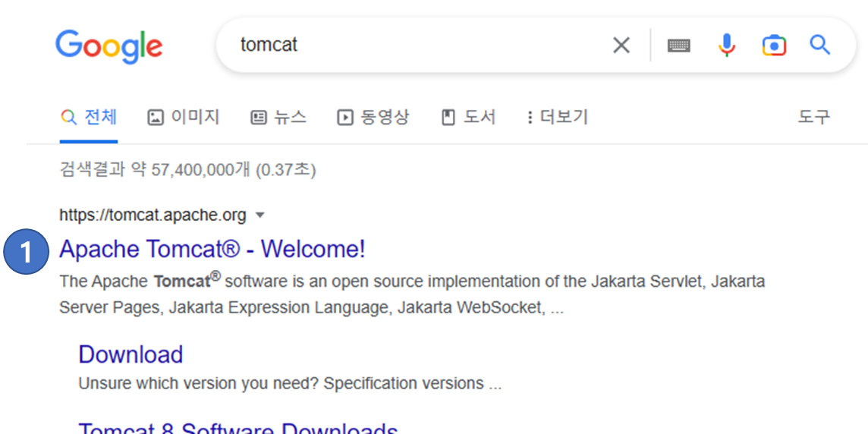Click the result count text 57,400,000개

click(x=201, y=170)
